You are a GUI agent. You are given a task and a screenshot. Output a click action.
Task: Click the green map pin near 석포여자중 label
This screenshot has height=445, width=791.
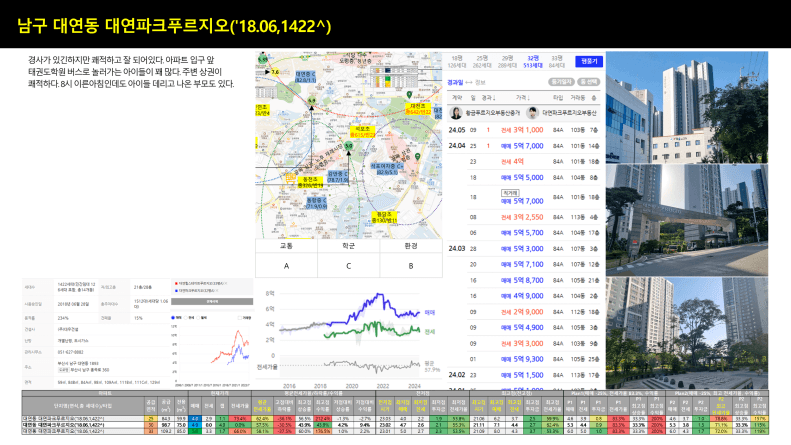(417, 157)
